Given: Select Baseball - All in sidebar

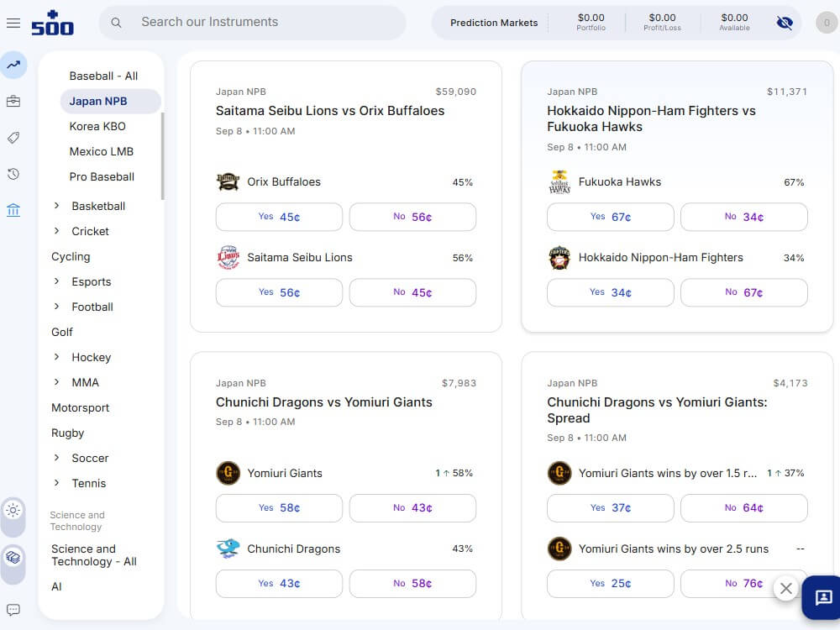Looking at the screenshot, I should pyautogui.click(x=103, y=76).
